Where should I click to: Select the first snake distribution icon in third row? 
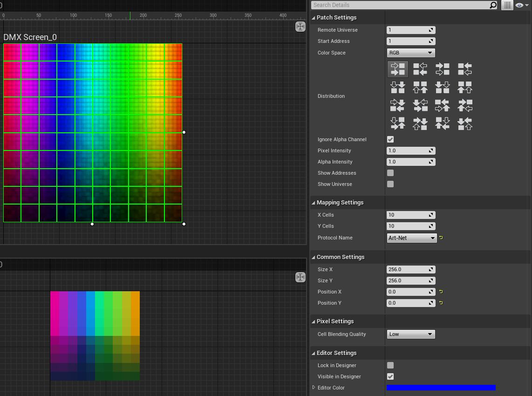click(397, 105)
